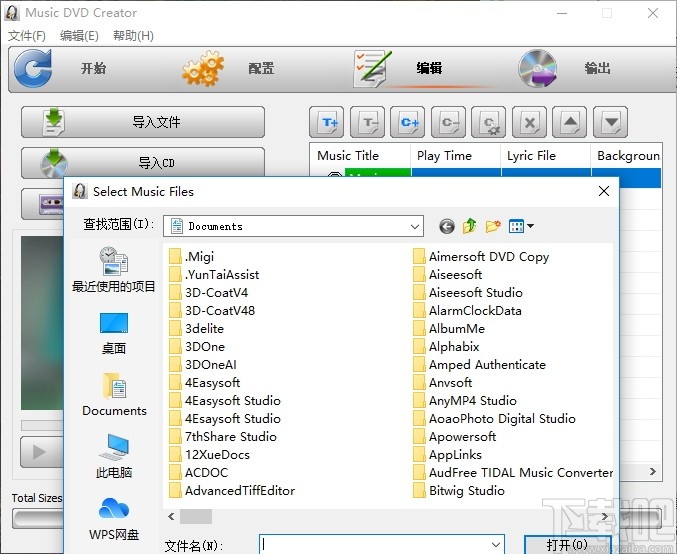The image size is (677, 554).
Task: Select the 4Easysoft Studio folder
Action: 225,401
